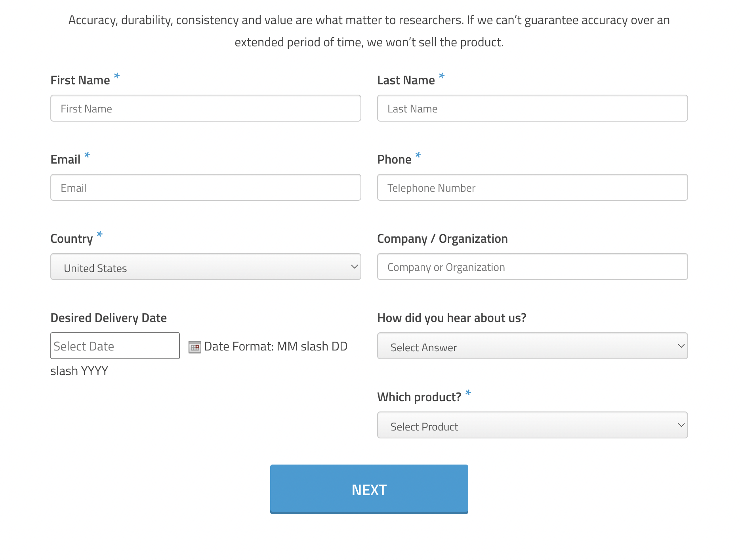Click the chevron on Select Product menu

tap(681, 425)
